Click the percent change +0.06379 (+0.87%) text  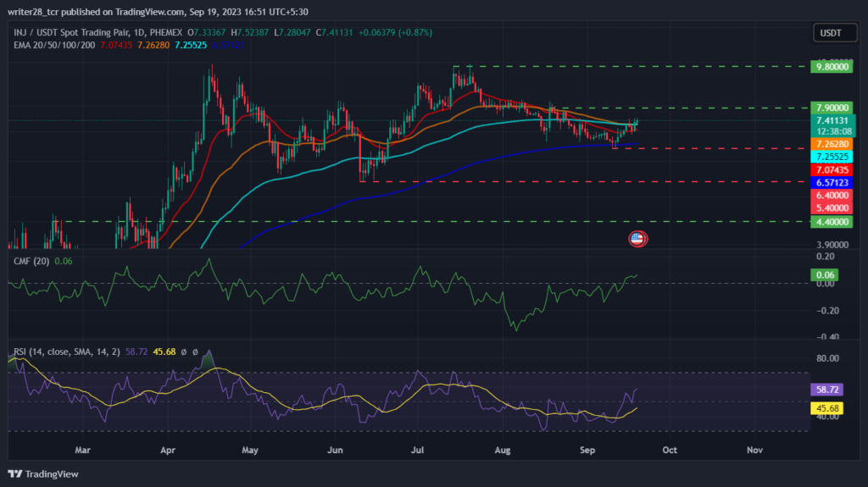pyautogui.click(x=395, y=33)
